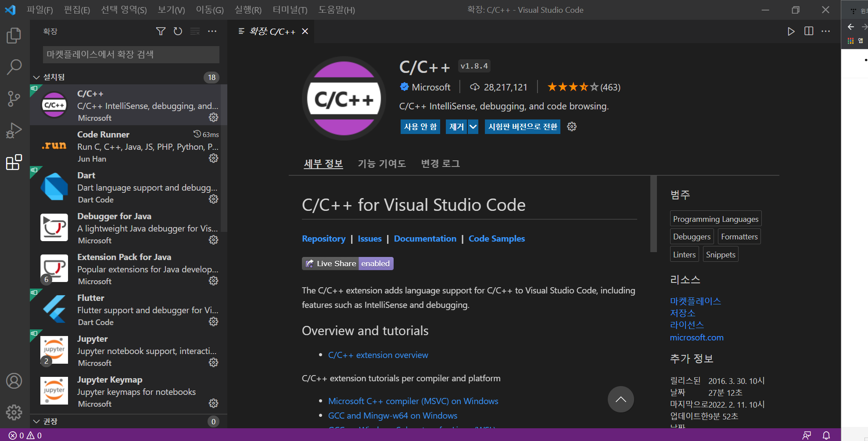Open the Search view in activity bar
This screenshot has width=868, height=441.
[14, 67]
